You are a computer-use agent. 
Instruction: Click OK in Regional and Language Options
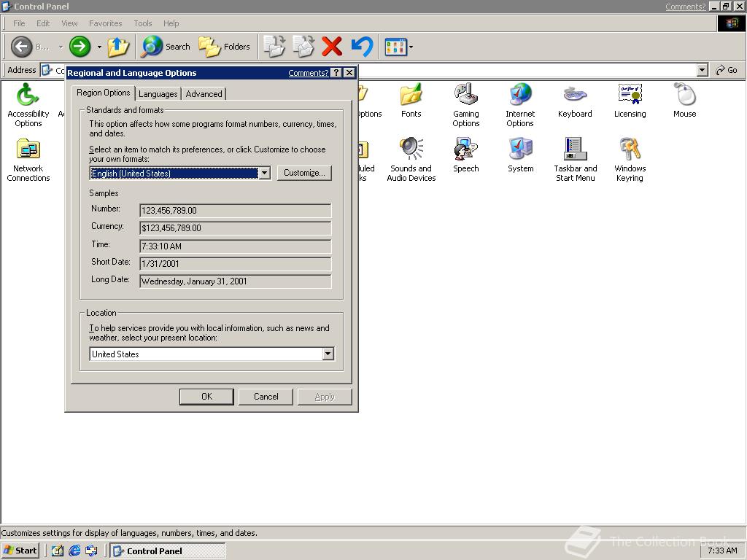206,397
